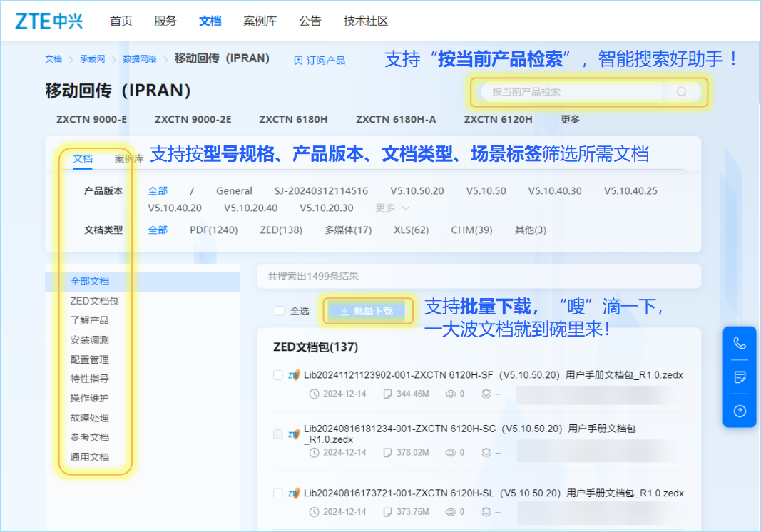Select 了解产品 category
Viewport: 761px width, 532px height.
pyautogui.click(x=89, y=320)
